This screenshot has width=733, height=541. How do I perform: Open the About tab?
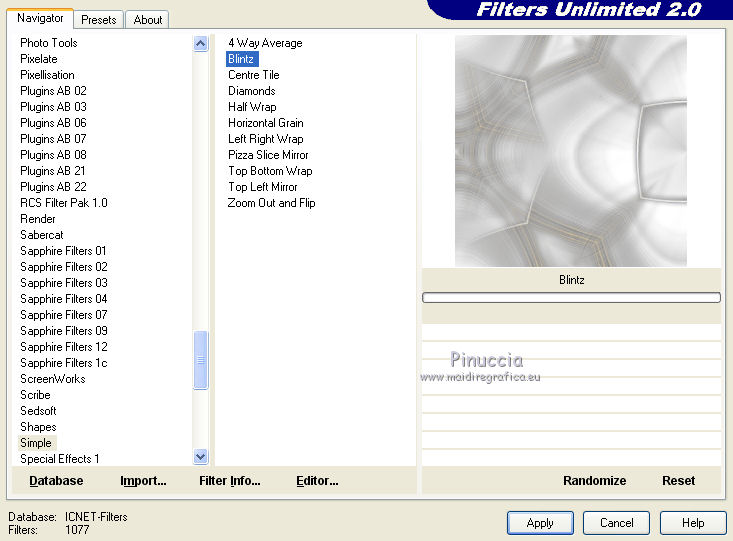coord(148,20)
